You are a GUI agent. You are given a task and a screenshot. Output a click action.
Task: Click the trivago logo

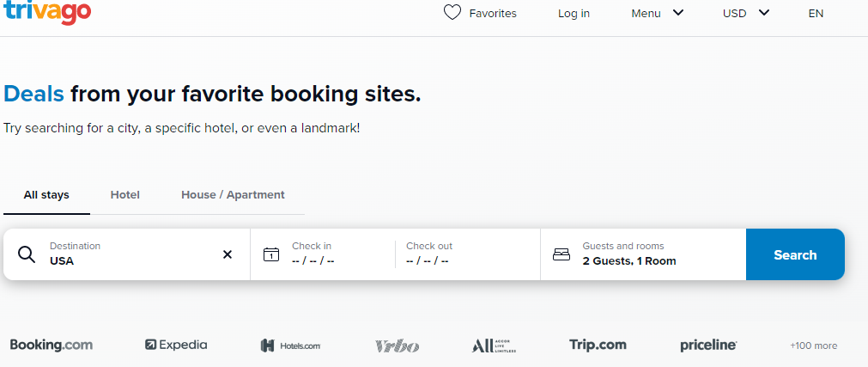pos(47,12)
